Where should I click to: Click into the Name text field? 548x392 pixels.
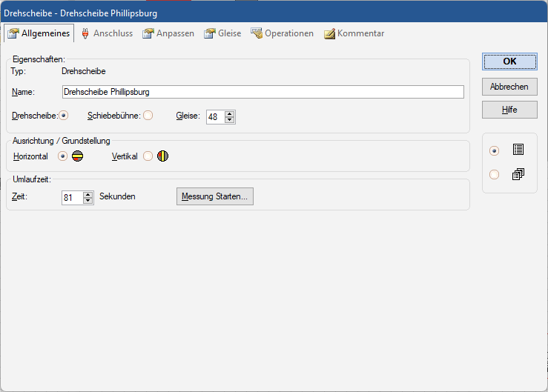(x=263, y=92)
